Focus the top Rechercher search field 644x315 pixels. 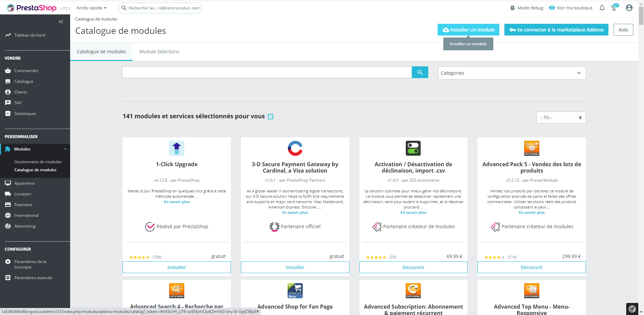pyautogui.click(x=160, y=8)
